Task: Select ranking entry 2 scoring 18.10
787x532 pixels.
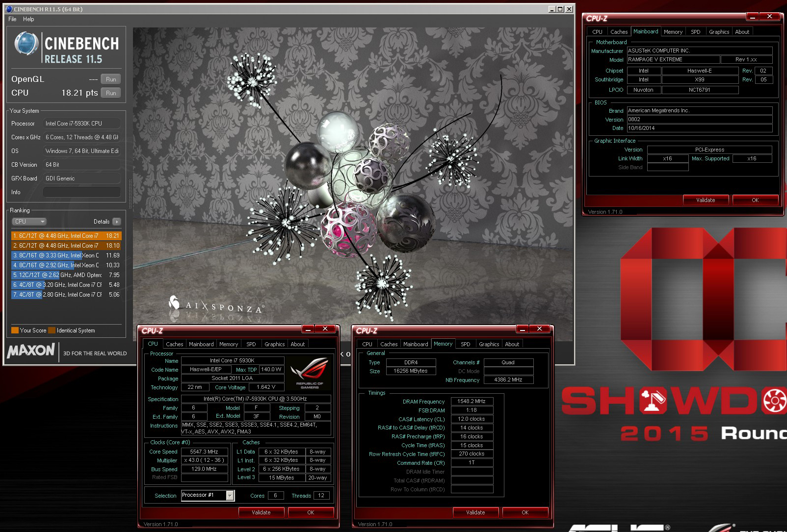Action: [66, 246]
